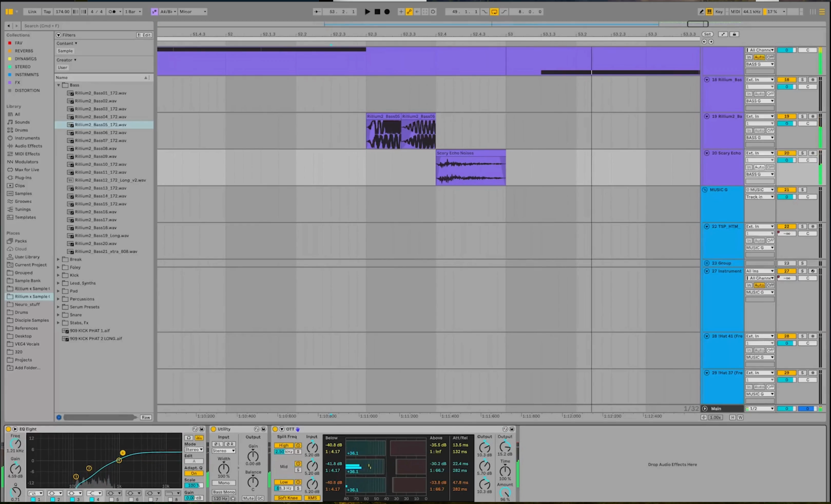This screenshot has width=831, height=504.
Task: Click the EQ Eight headphone audition icon
Action: point(189,438)
